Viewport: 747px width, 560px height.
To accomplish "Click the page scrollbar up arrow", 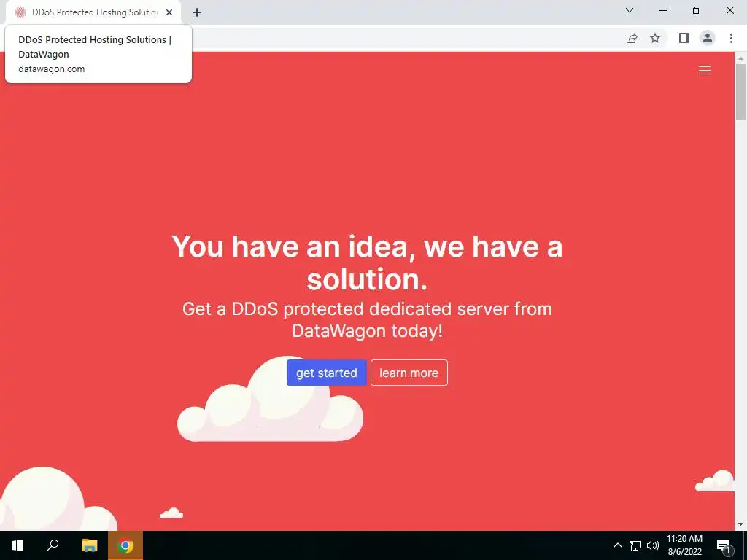I will (740, 58).
